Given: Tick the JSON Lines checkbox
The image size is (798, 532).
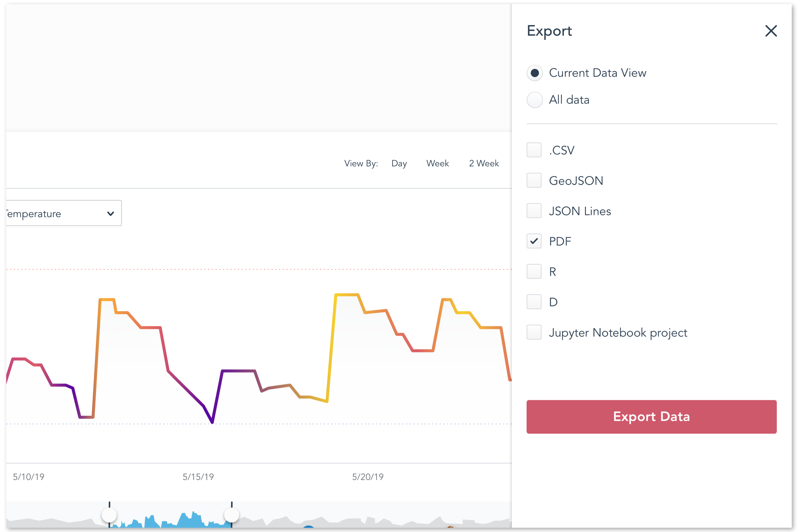Looking at the screenshot, I should [x=534, y=211].
